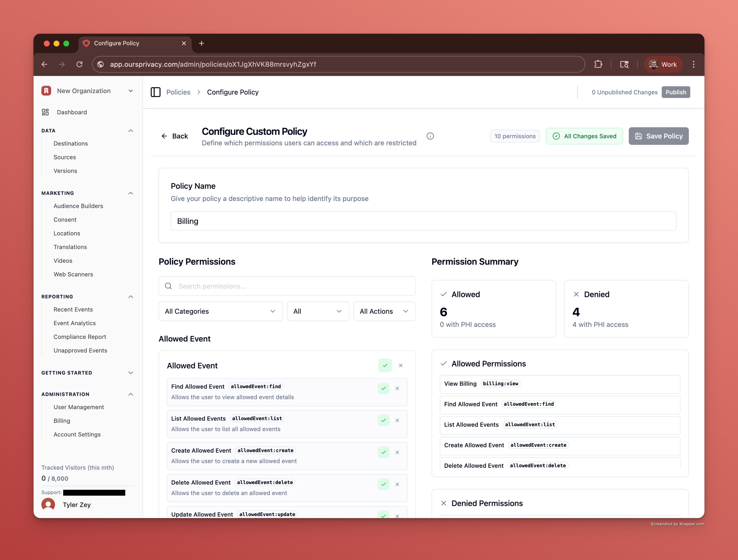The image size is (738, 560).
Task: Click the browser address bar URL
Action: tap(213, 64)
